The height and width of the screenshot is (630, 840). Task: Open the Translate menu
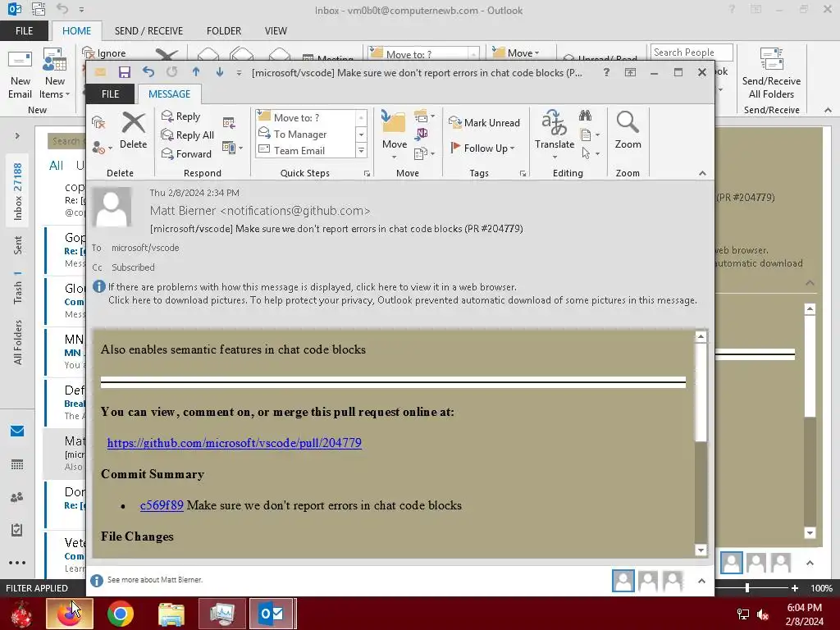[x=555, y=135]
